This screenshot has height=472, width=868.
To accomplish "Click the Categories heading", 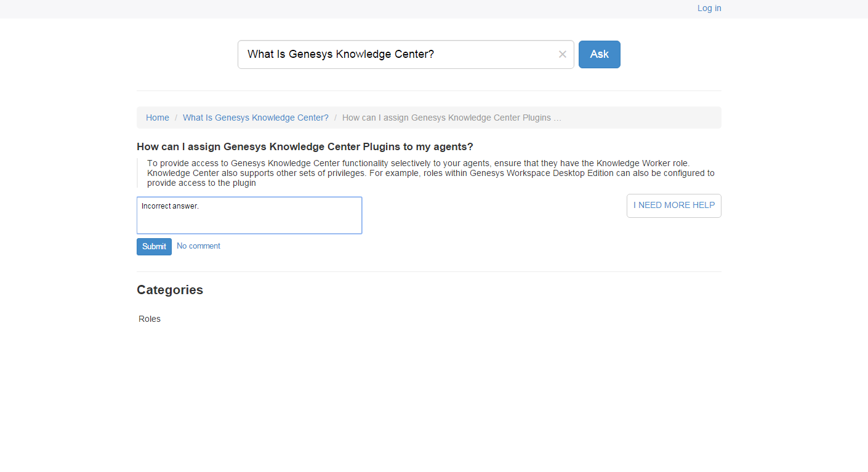I will click(170, 290).
